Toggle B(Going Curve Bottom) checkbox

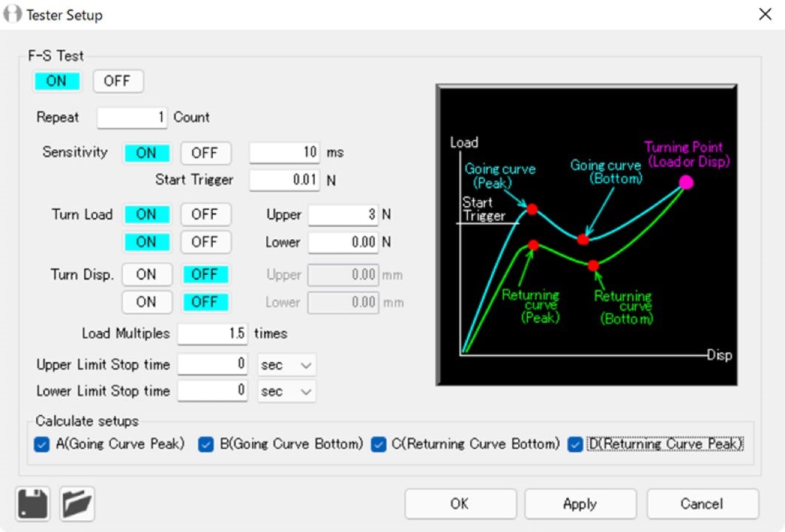(x=206, y=444)
